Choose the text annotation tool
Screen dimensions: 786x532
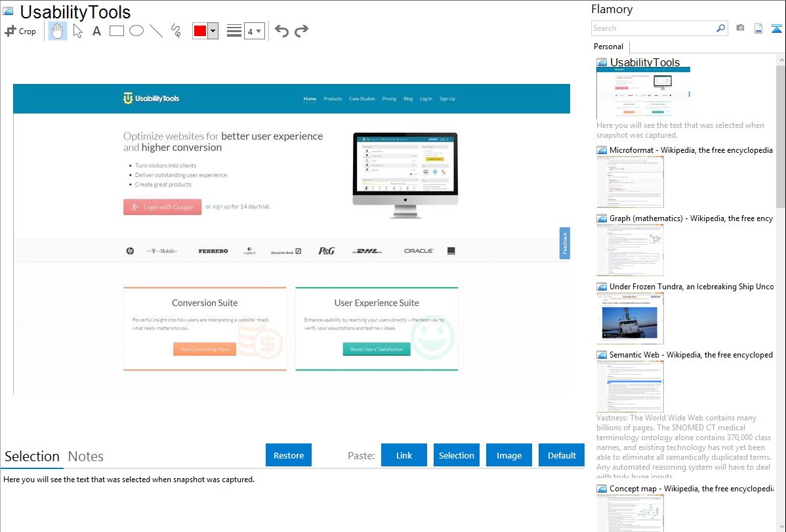coord(96,31)
